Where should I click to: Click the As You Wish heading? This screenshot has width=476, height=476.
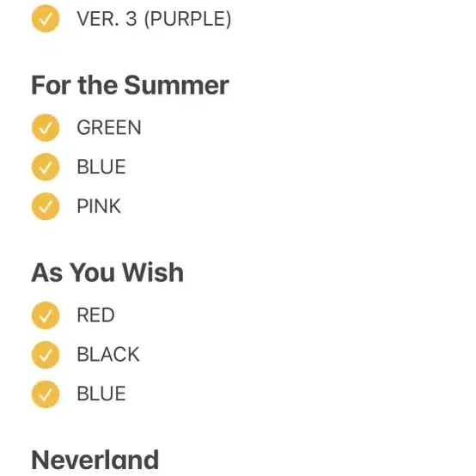point(107,272)
